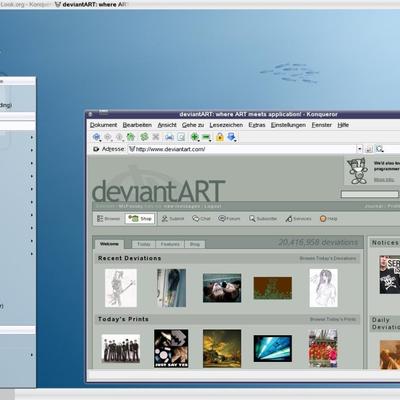Screen dimensions: 400x400
Task: Open the Dokument menu
Action: tap(103, 125)
